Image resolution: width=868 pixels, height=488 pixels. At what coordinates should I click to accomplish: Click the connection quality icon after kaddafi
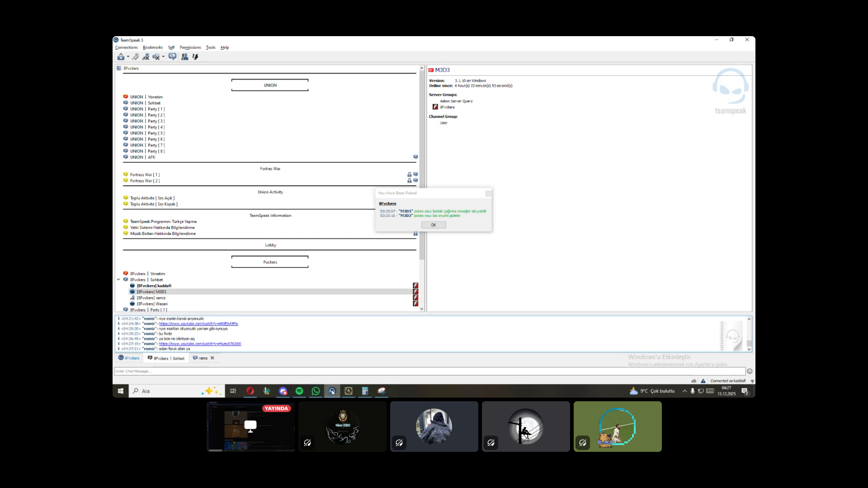(752, 381)
